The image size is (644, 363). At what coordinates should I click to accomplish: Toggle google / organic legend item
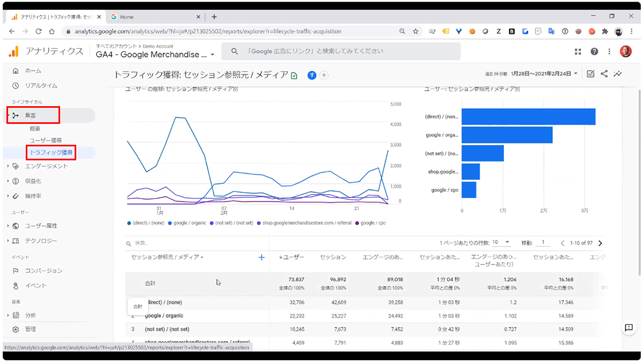(x=187, y=223)
